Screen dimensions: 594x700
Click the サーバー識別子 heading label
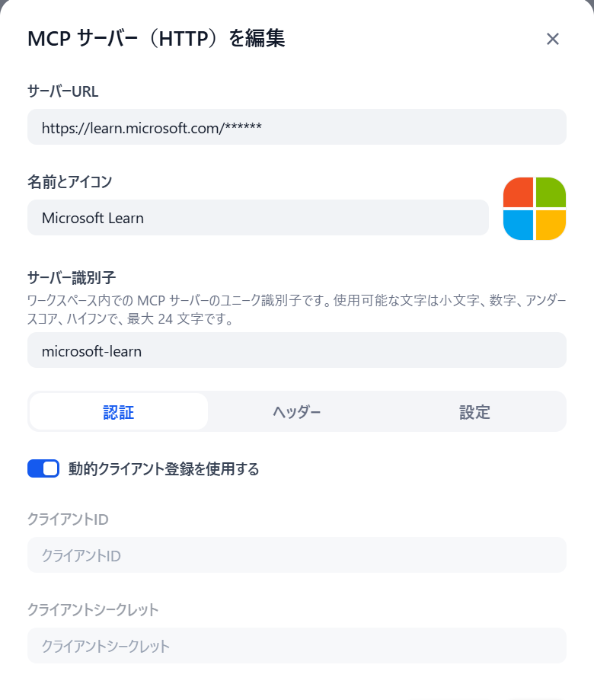71,276
